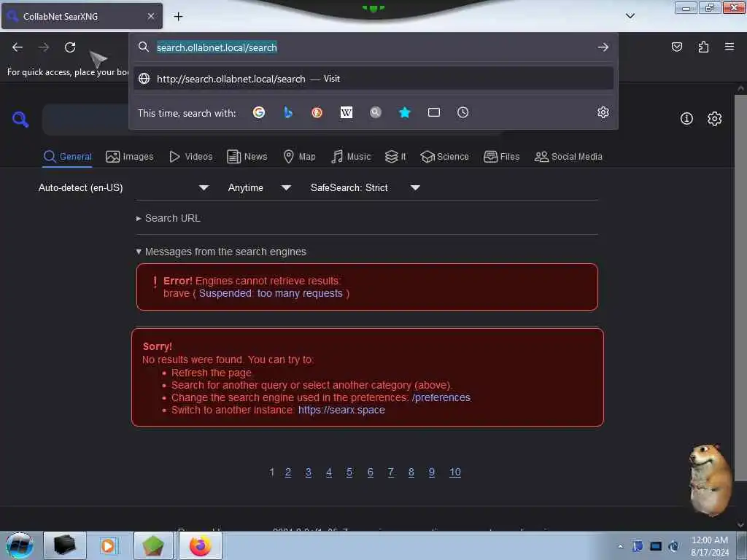Open Firefox from the taskbar
Screen dimensions: 747x560
click(x=201, y=545)
